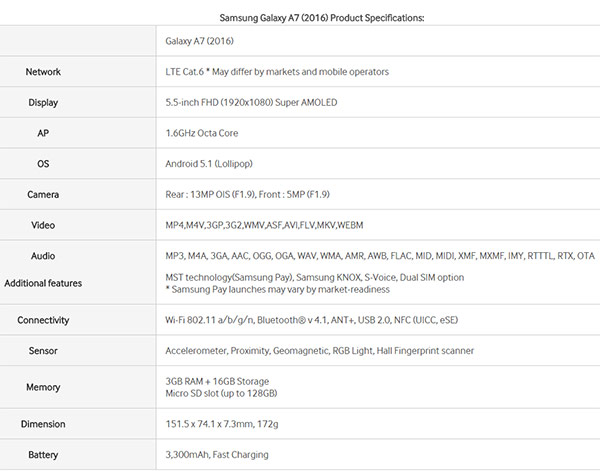The width and height of the screenshot is (600, 471).
Task: Click the Connectivity row label
Action: pos(43,320)
